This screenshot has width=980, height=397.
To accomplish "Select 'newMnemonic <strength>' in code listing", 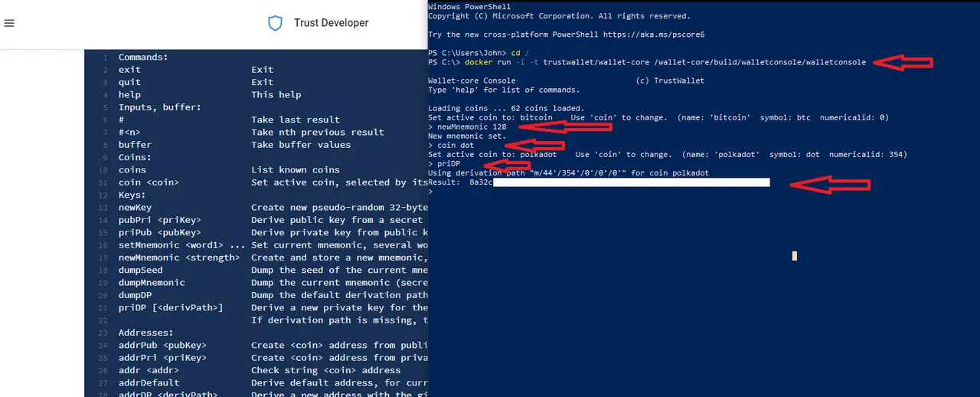I will pos(179,258).
